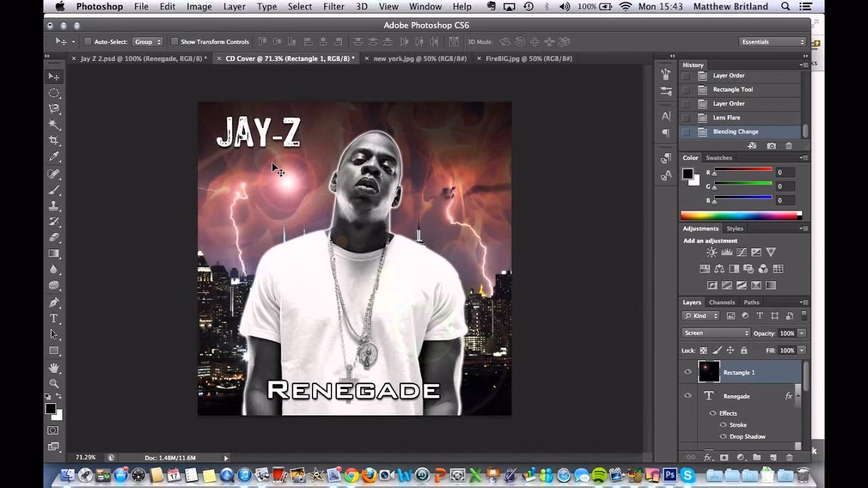Open the Opacity slider dropdown arrow

[x=802, y=333]
